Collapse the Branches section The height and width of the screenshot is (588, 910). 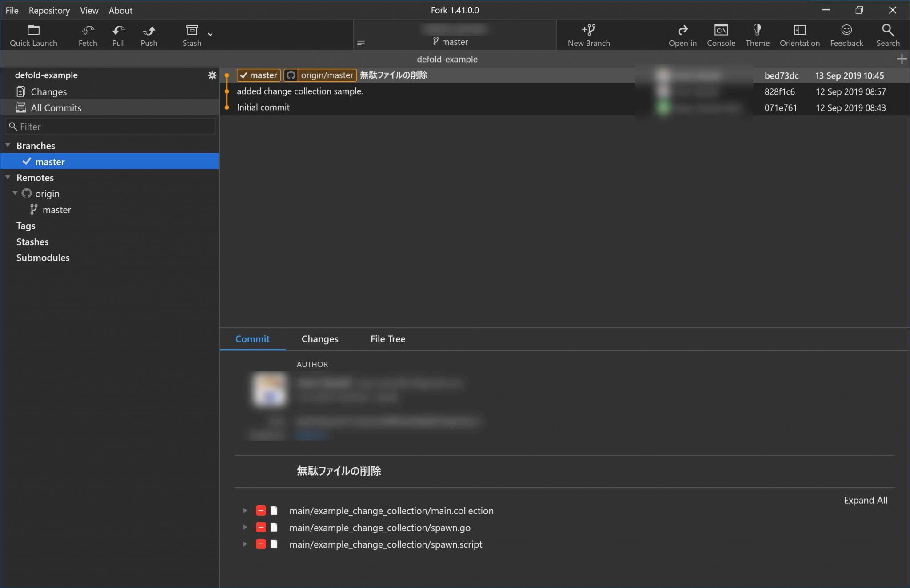tap(8, 146)
